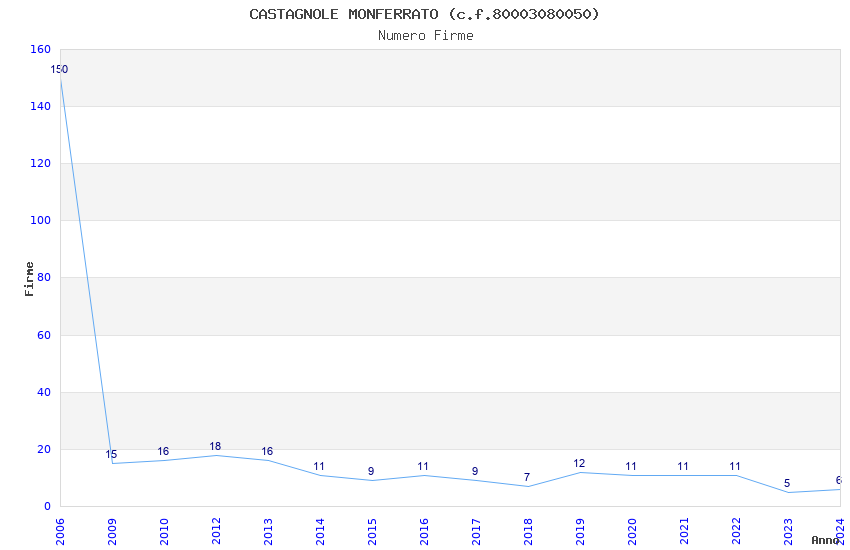Click the x-axis year 2010
Viewport: 850px width, 550px height.
pyautogui.click(x=164, y=532)
